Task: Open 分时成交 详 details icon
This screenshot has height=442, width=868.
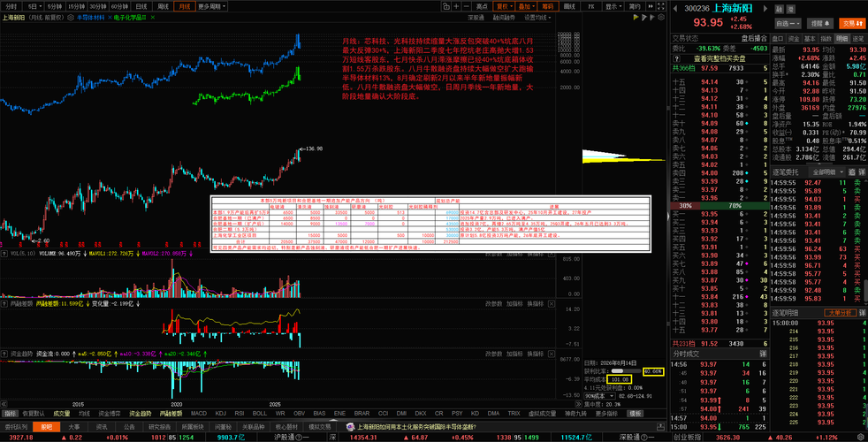Action: [x=763, y=354]
